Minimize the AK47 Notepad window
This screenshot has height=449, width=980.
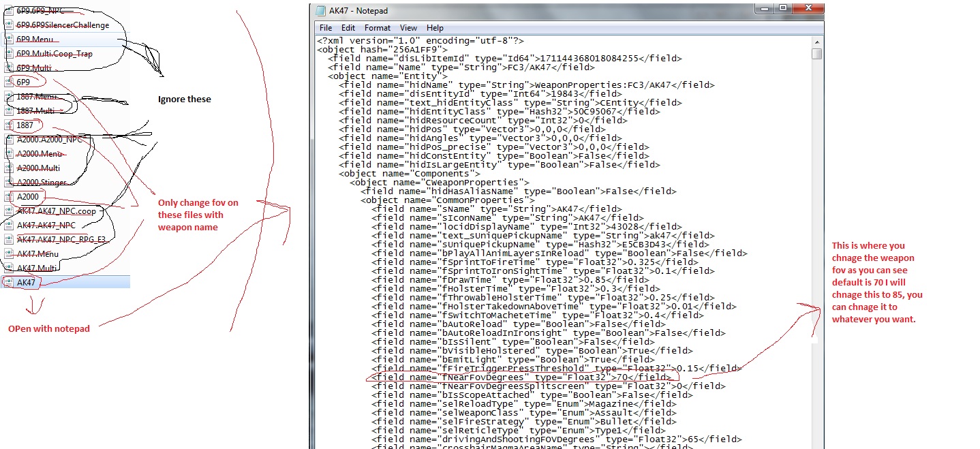(764, 8)
